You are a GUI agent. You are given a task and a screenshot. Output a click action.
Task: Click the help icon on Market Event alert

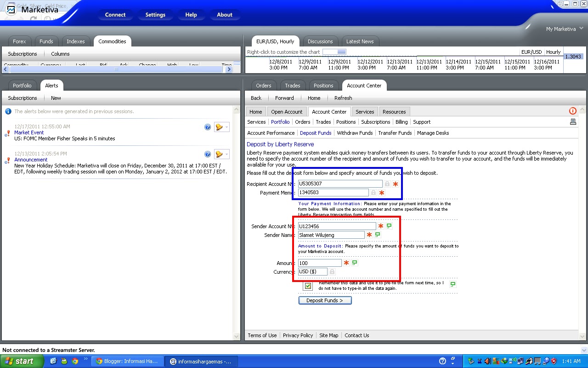pos(208,127)
